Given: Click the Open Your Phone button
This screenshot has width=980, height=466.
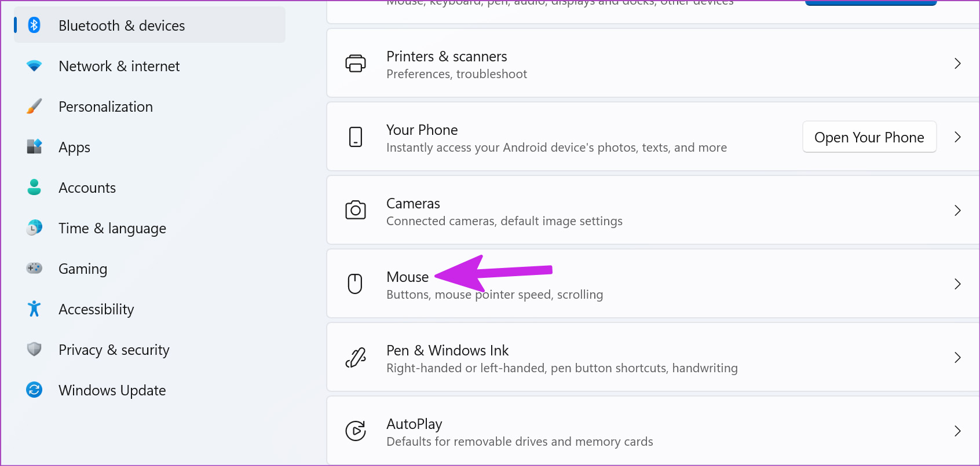Looking at the screenshot, I should (869, 137).
